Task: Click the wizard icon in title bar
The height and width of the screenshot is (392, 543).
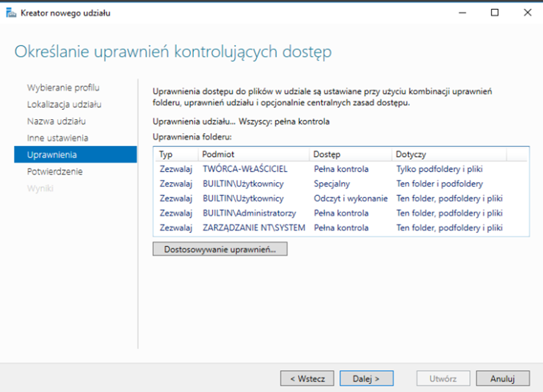Action: [11, 13]
